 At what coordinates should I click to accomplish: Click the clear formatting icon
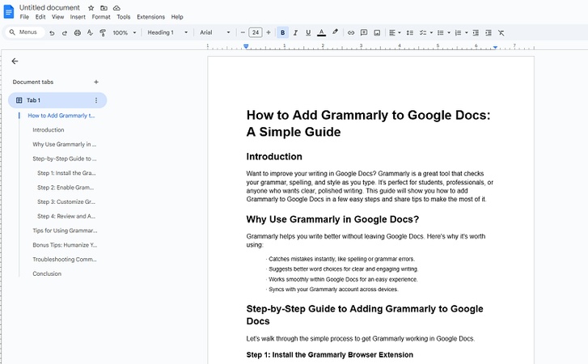pos(501,33)
